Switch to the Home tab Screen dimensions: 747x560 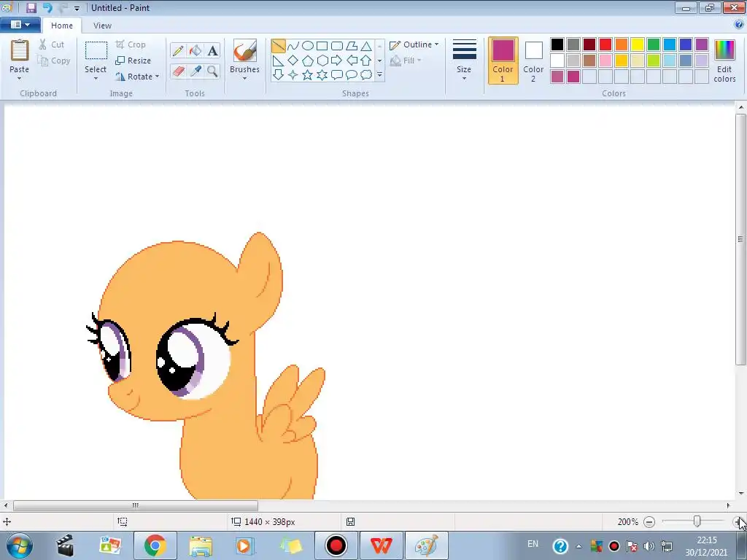[x=62, y=26]
